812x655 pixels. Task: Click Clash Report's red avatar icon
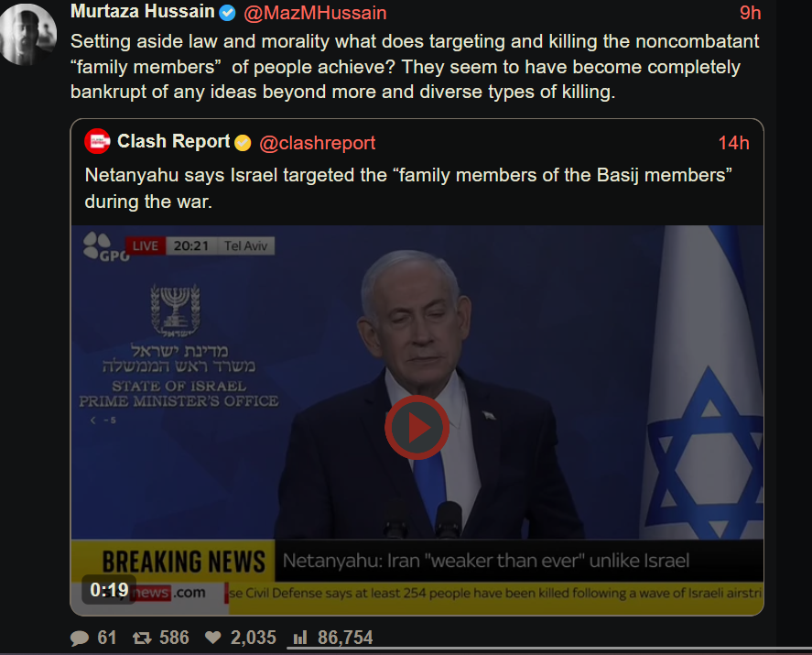click(x=97, y=141)
